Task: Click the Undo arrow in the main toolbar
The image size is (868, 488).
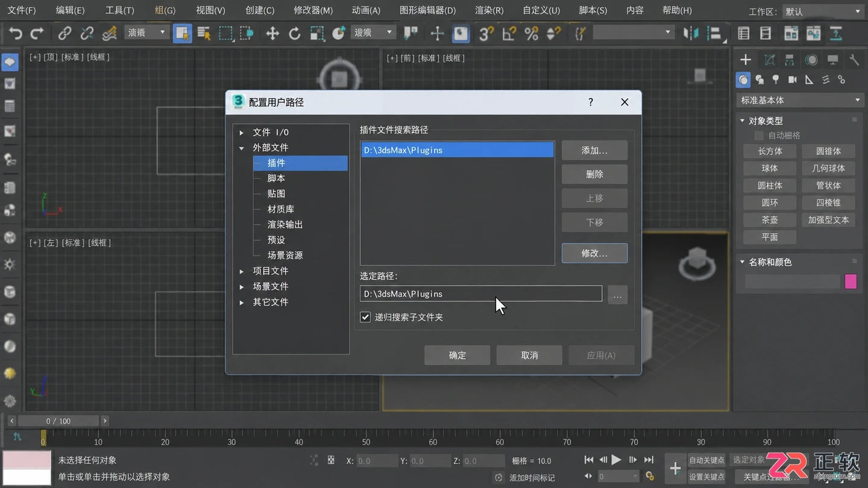Action: point(16,33)
